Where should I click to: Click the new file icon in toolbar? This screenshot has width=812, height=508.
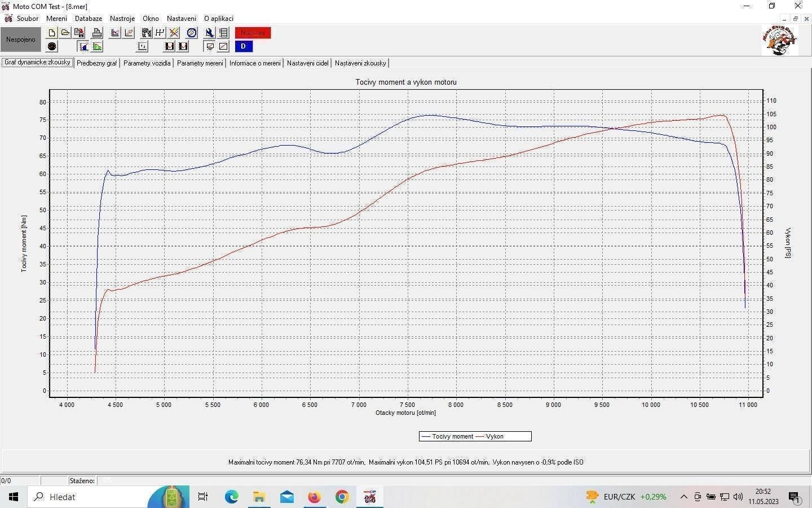pos(52,33)
